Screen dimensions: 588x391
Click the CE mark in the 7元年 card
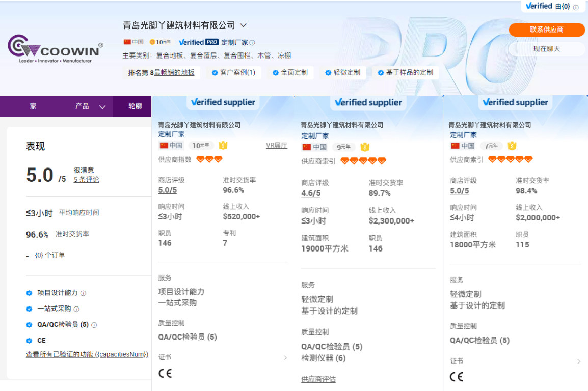pyautogui.click(x=457, y=377)
